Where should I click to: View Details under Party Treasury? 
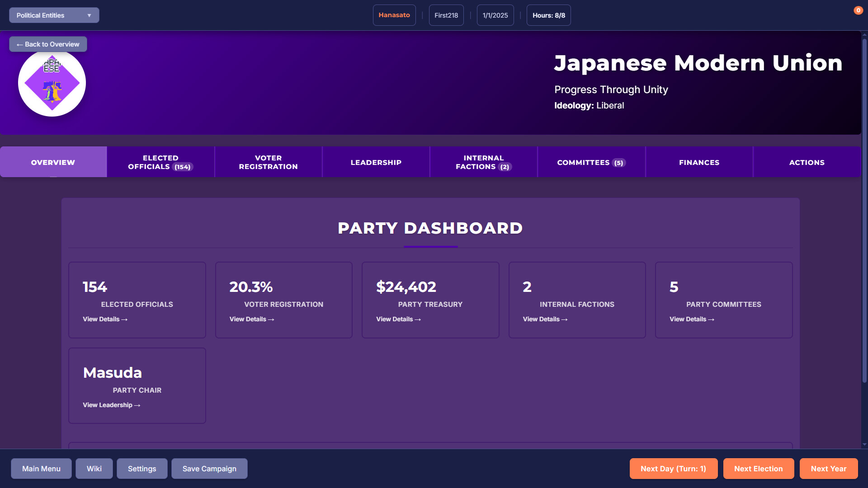pyautogui.click(x=398, y=319)
